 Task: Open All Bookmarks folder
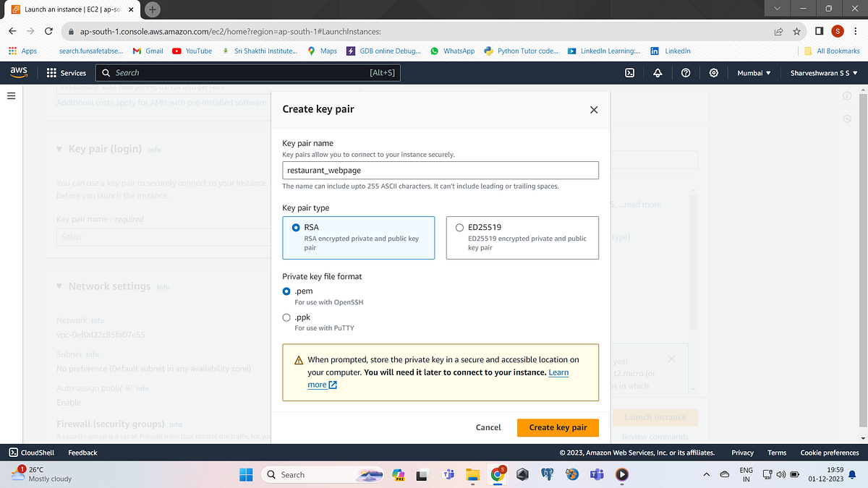[x=832, y=51]
